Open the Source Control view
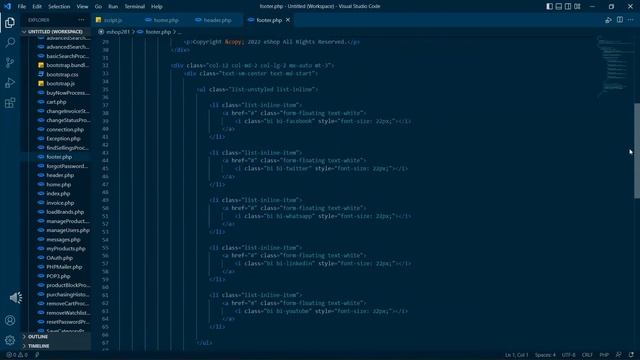Screen dimensions: 640x360 (10, 62)
